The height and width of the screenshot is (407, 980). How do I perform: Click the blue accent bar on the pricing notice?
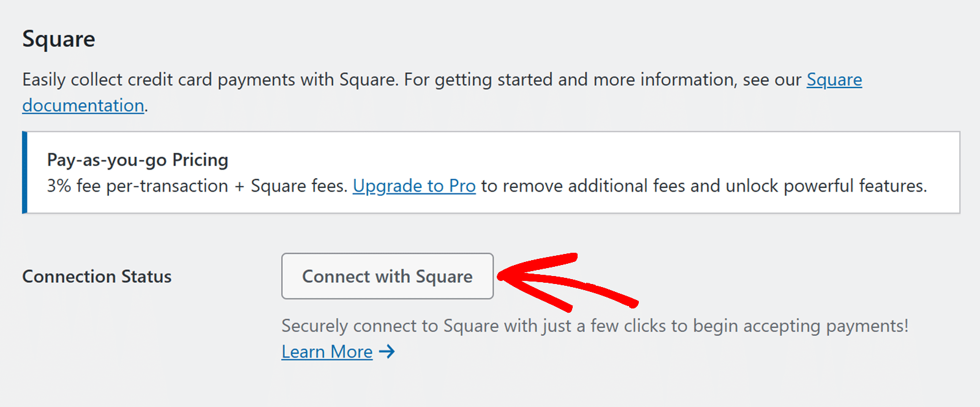click(24, 171)
